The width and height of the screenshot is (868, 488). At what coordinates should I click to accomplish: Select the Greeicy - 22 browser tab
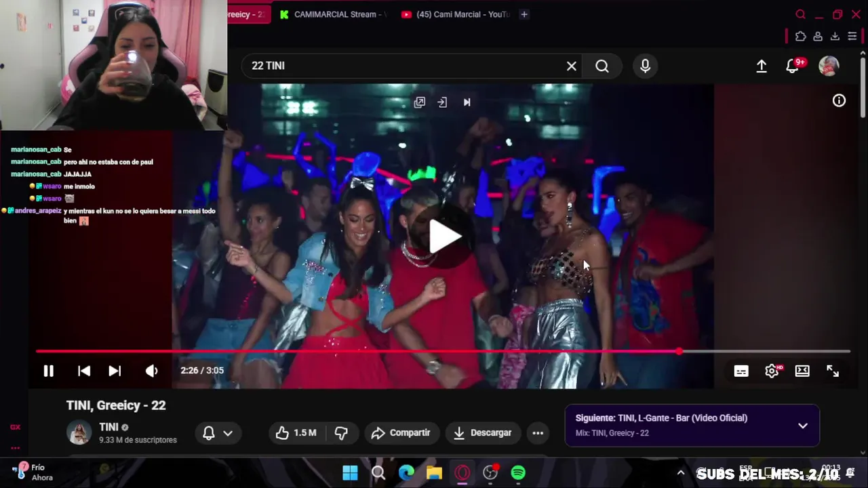(x=248, y=14)
